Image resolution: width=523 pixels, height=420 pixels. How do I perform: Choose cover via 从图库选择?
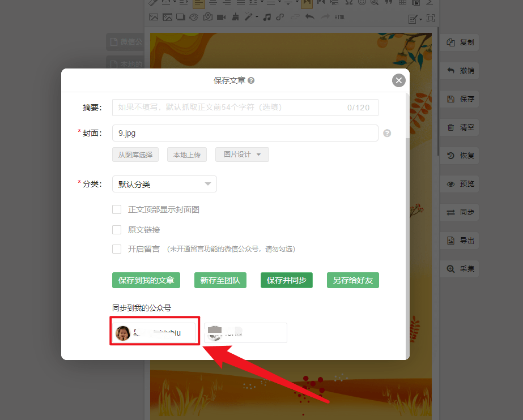click(135, 155)
